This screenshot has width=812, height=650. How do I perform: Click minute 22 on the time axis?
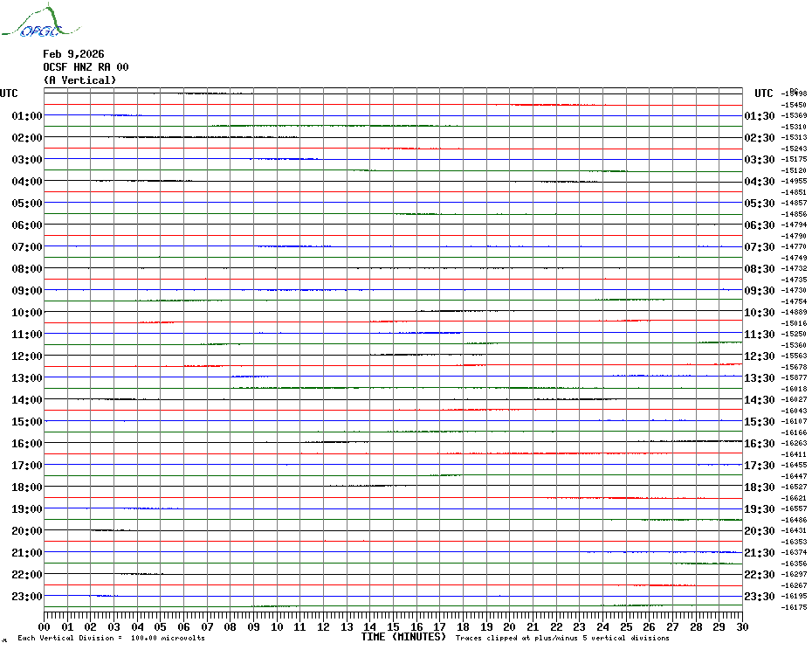[x=556, y=627]
